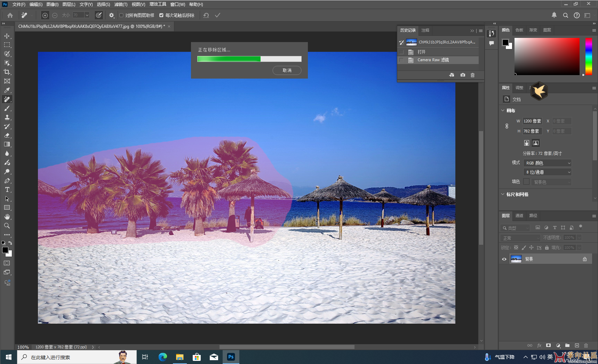Edit the canvas width field

click(x=532, y=121)
